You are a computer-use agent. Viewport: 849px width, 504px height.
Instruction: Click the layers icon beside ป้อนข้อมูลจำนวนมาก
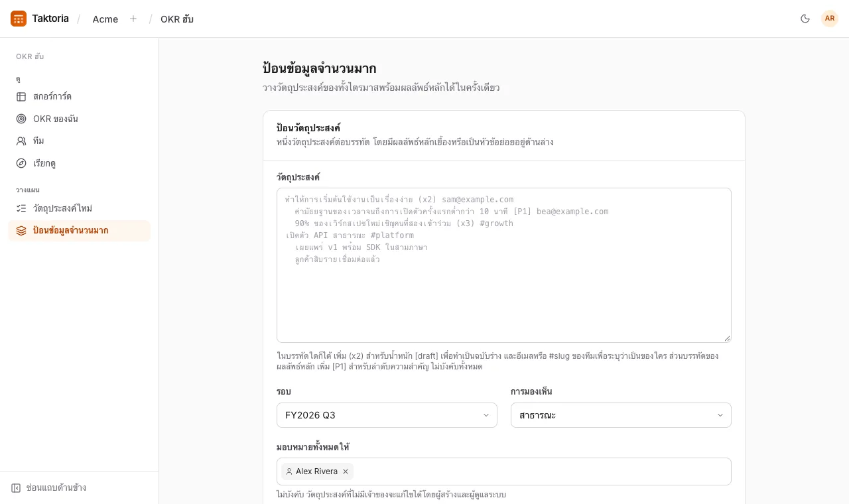(21, 231)
